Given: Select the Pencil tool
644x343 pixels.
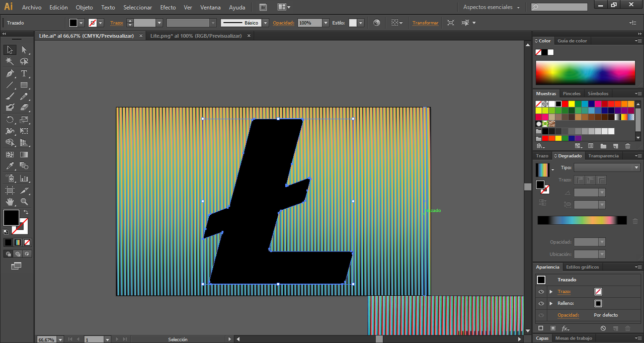Looking at the screenshot, I should coord(24,97).
